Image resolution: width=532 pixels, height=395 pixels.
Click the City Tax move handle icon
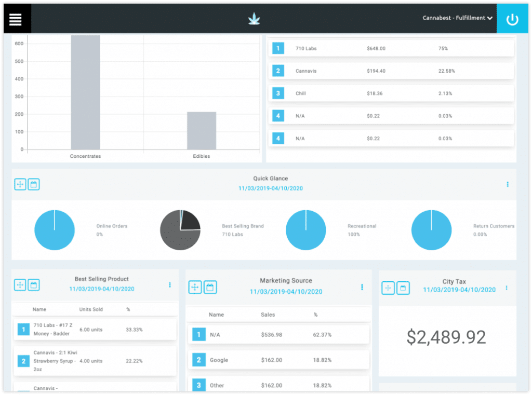389,288
